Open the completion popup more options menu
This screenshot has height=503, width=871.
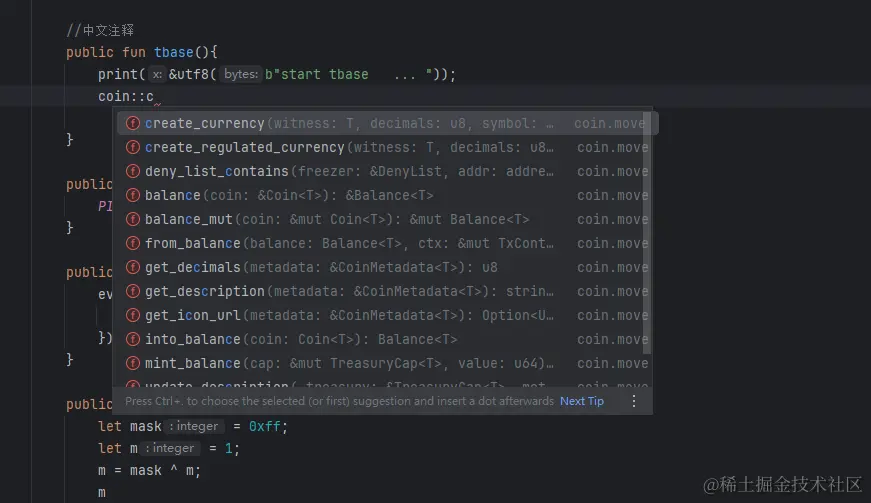click(x=634, y=401)
